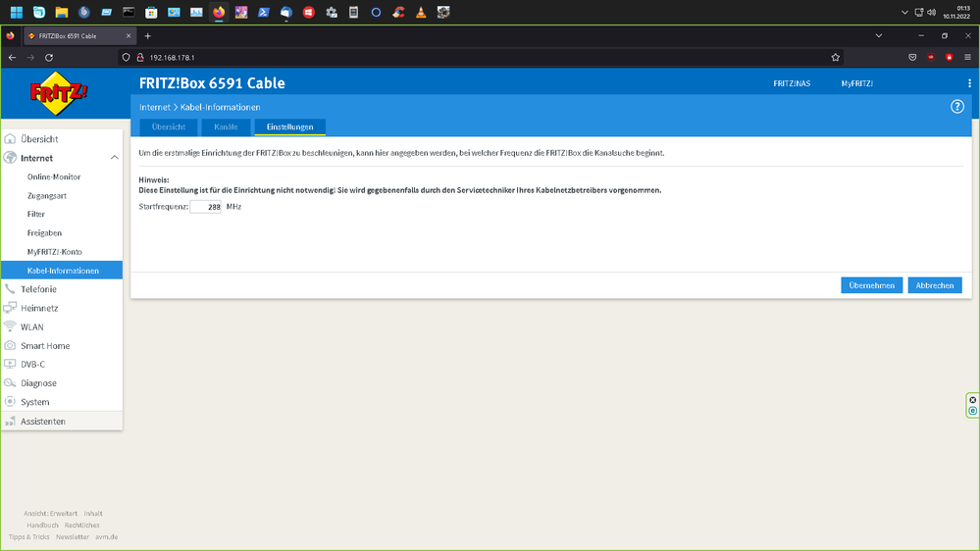Click the Abbrechen button
Viewport: 980px width, 551px height.
pos(934,285)
